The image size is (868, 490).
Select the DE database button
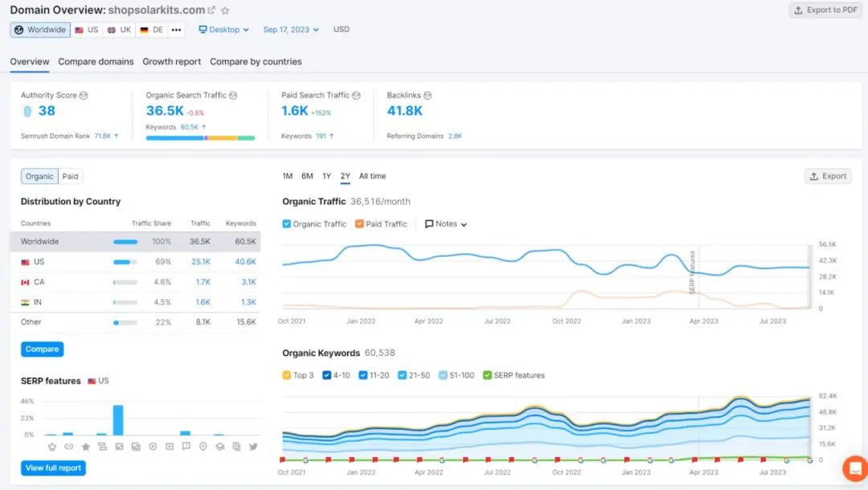(152, 30)
